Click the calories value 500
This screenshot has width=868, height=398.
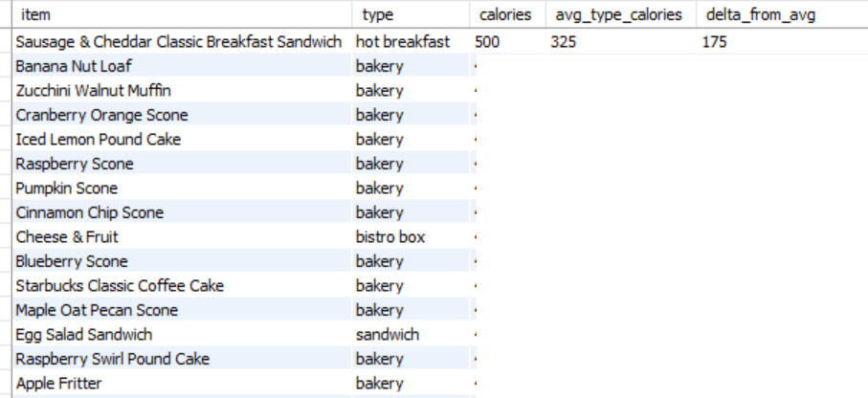(x=487, y=42)
